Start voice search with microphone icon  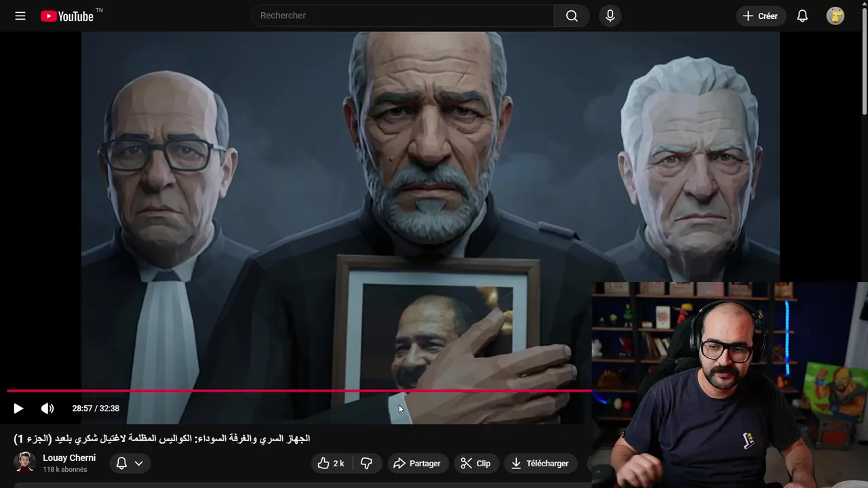click(x=610, y=16)
